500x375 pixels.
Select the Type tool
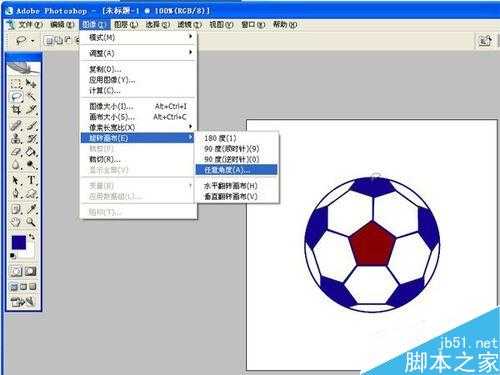tap(31, 180)
